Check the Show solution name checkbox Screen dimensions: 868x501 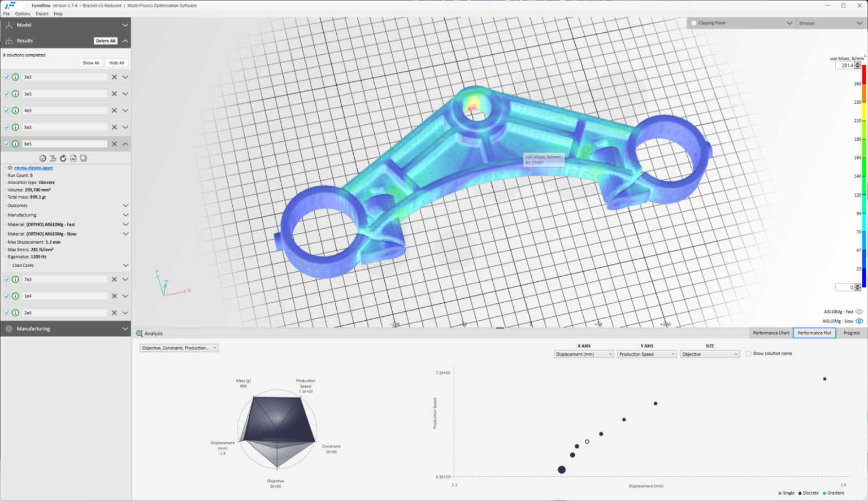749,353
